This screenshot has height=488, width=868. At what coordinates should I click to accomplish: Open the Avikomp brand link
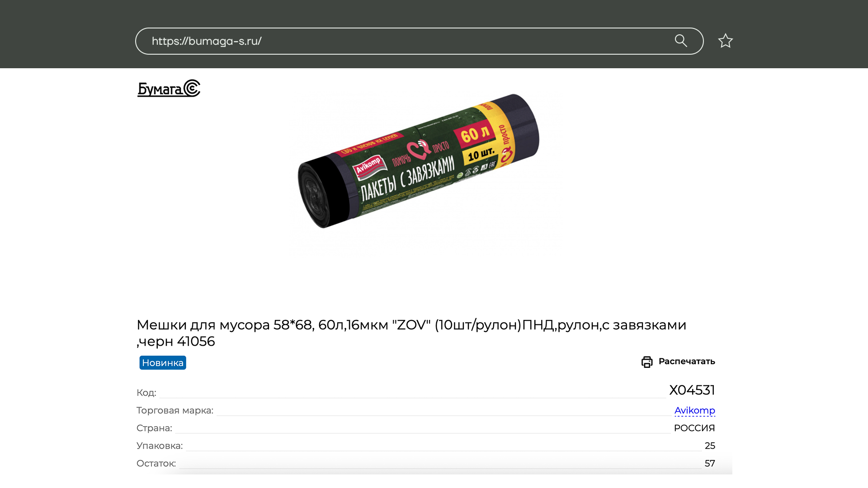click(694, 410)
